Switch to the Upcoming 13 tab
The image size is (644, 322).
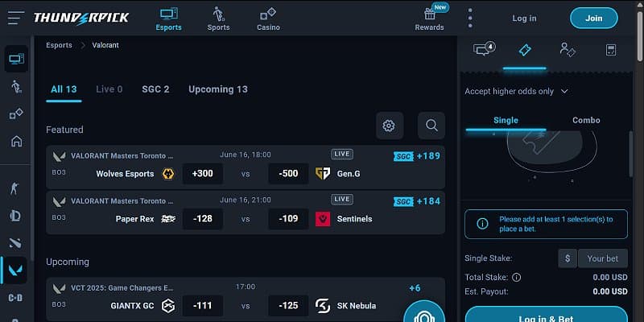pos(217,89)
